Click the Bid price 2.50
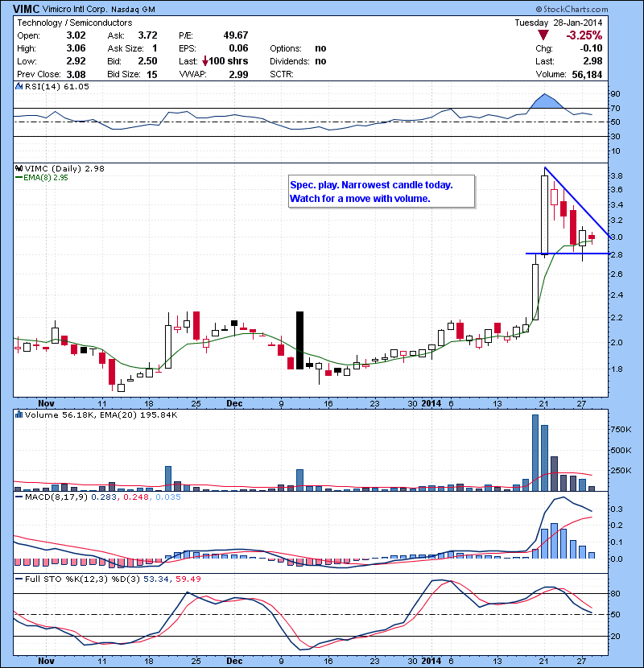 click(x=147, y=61)
